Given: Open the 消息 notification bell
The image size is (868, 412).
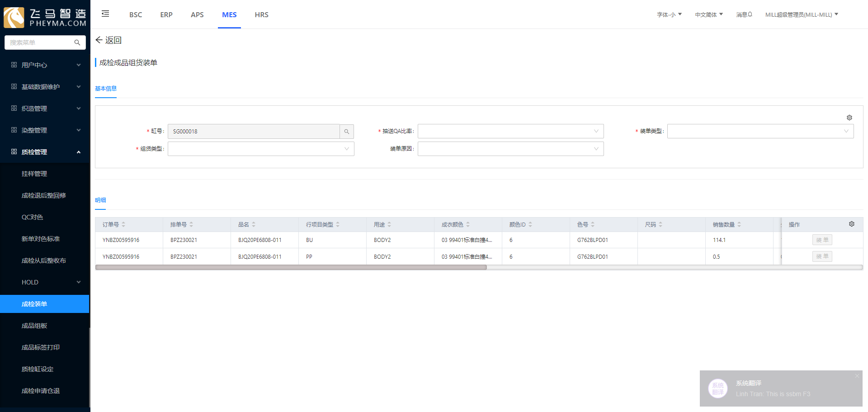Looking at the screenshot, I should [744, 14].
